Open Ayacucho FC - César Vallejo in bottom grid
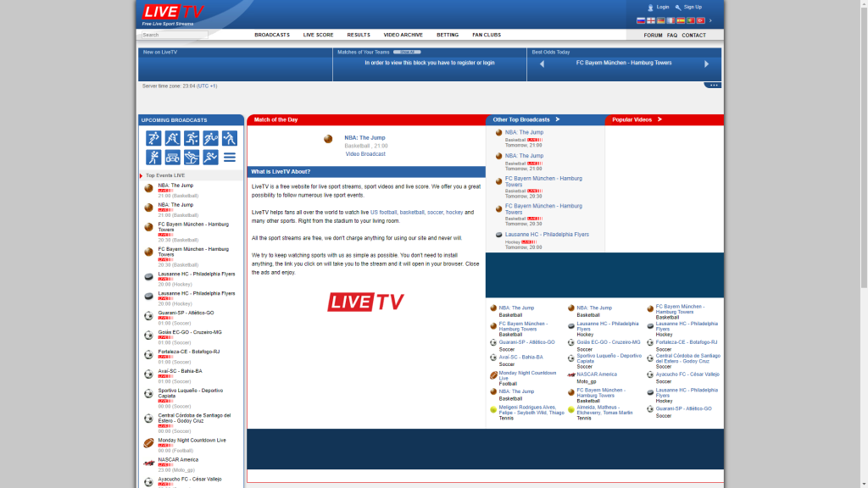The image size is (868, 488). (x=687, y=374)
